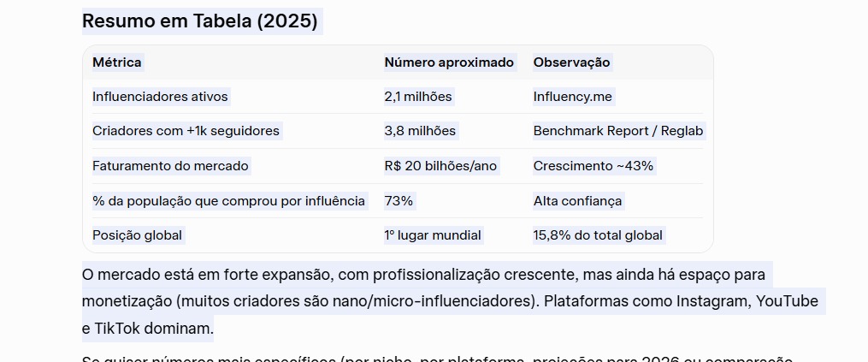Click the "1º lugar mundial" cell
Viewport: 868px width, 362px height.
click(x=433, y=235)
